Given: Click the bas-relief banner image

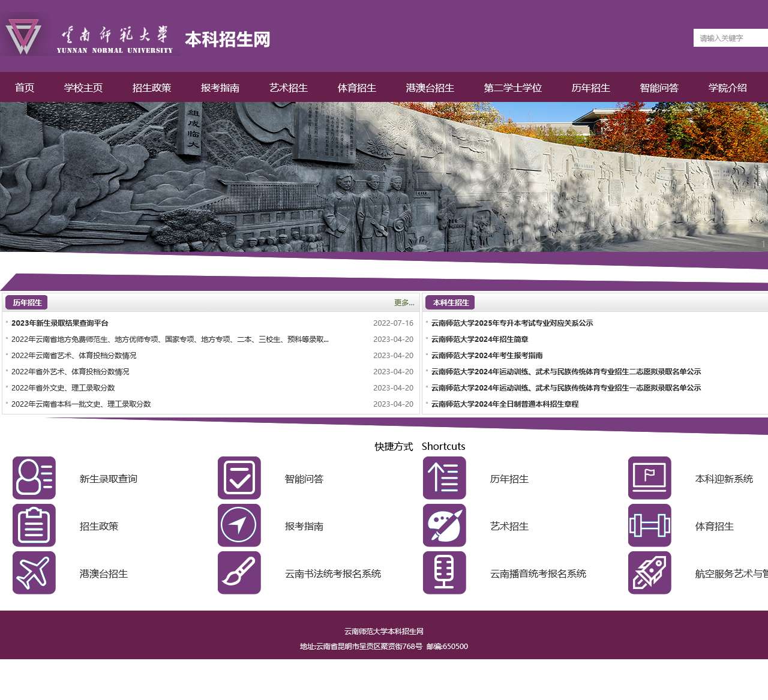Looking at the screenshot, I should point(384,177).
